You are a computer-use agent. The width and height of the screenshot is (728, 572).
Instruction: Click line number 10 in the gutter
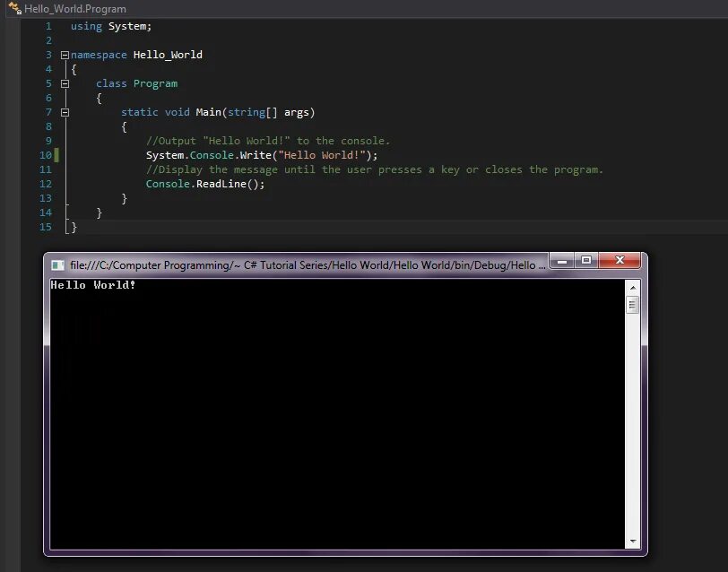click(46, 155)
